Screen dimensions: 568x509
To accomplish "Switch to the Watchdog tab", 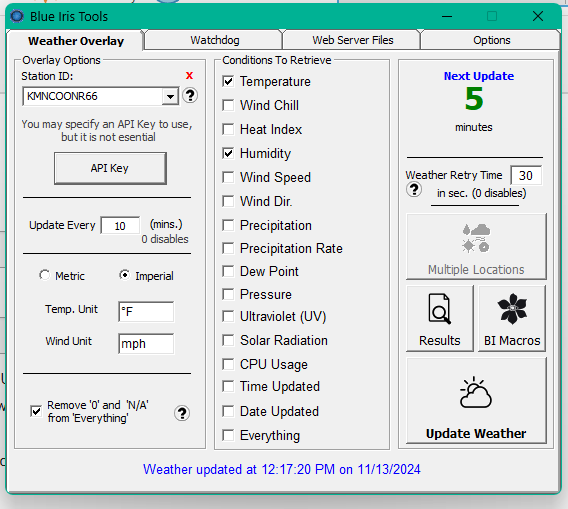I will [214, 40].
